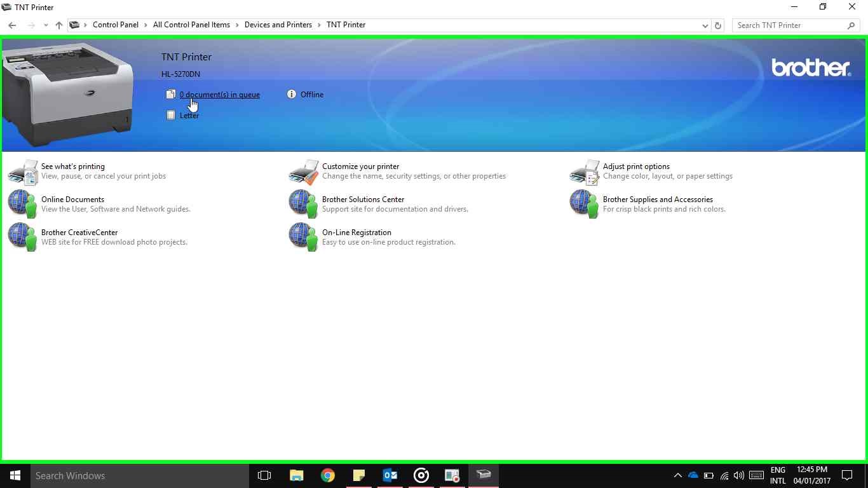Click the Adjust print options icon
868x488 pixels.
tap(585, 172)
